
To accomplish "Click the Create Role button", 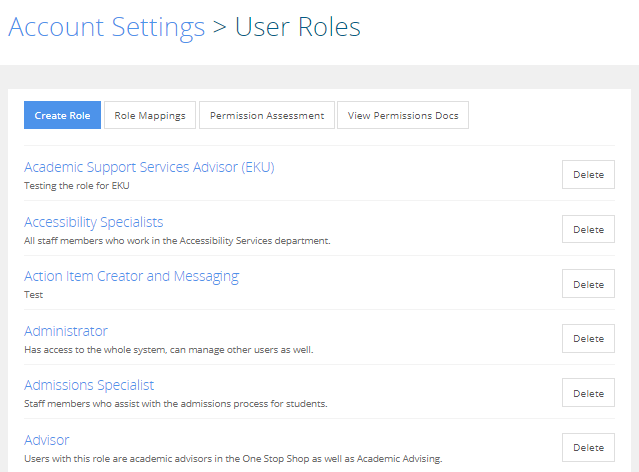I will [x=62, y=115].
